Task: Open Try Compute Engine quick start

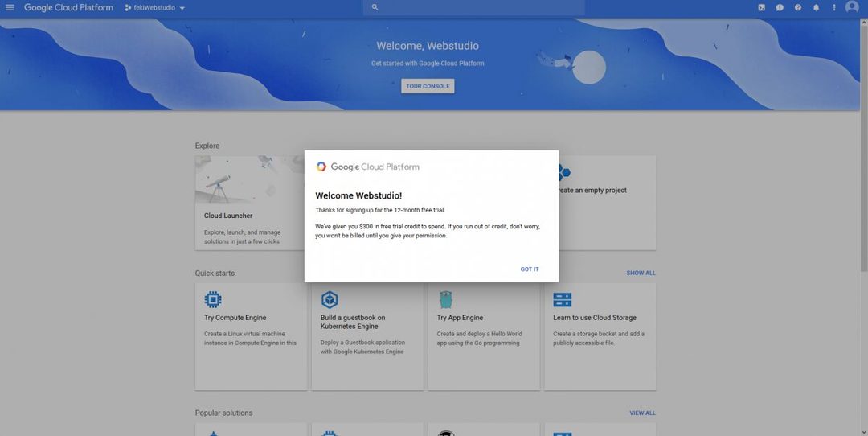Action: click(x=251, y=337)
